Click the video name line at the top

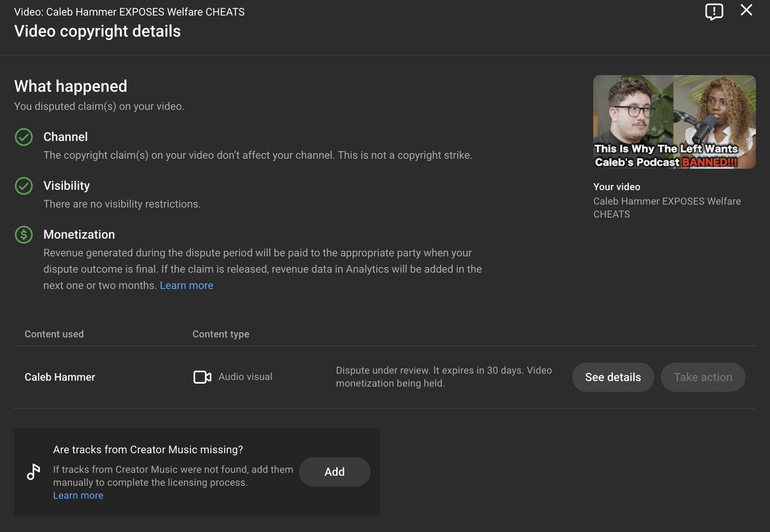[x=129, y=12]
